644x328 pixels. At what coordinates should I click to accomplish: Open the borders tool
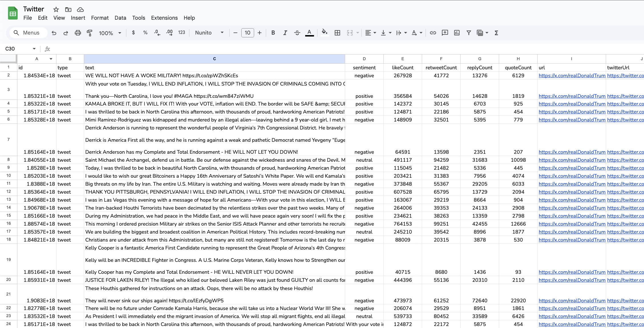337,33
